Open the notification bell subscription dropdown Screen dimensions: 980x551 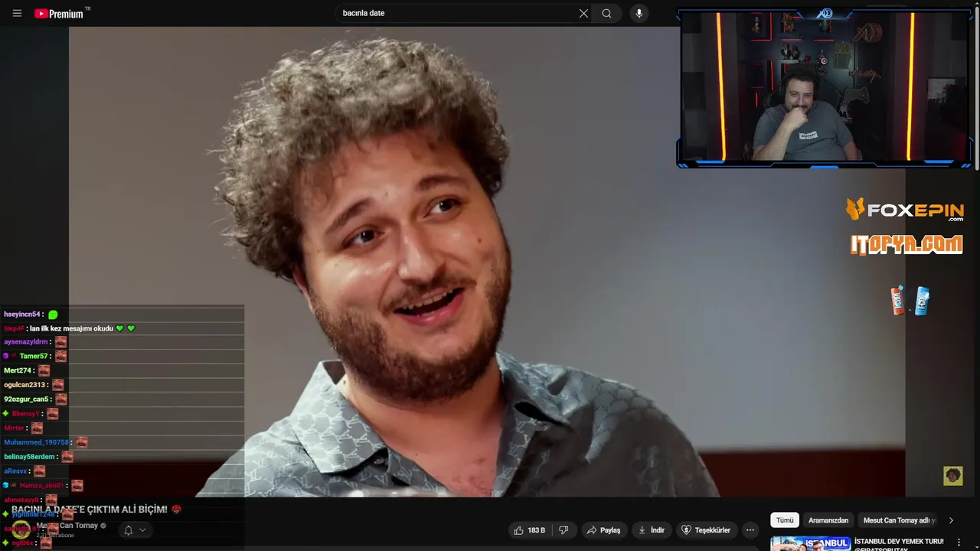(135, 530)
